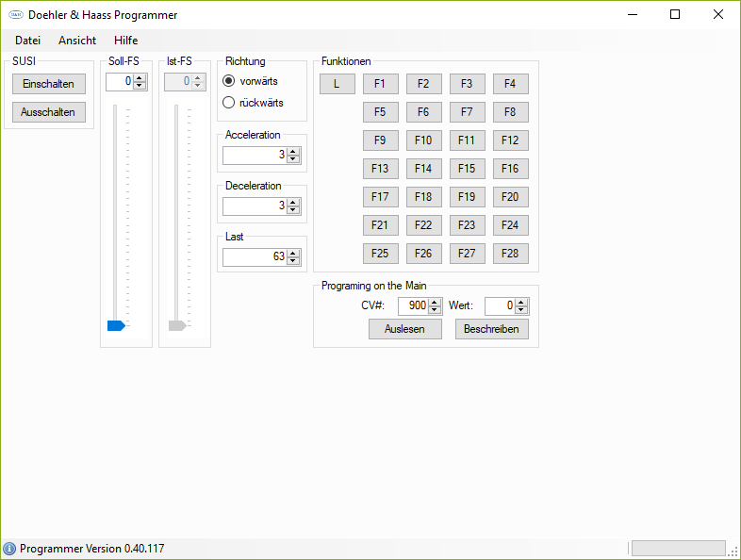Toggle the L light function button
The width and height of the screenshot is (741, 560).
pyautogui.click(x=338, y=84)
